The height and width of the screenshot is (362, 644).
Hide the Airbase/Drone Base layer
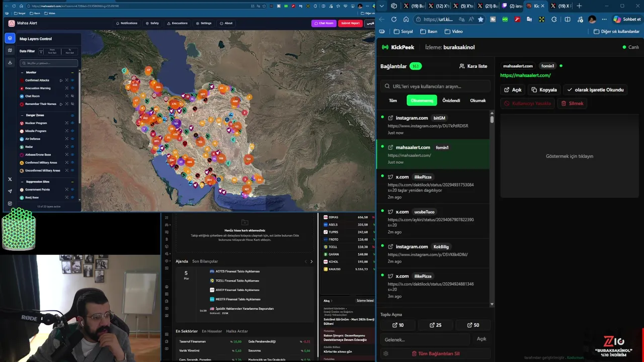coord(72,154)
